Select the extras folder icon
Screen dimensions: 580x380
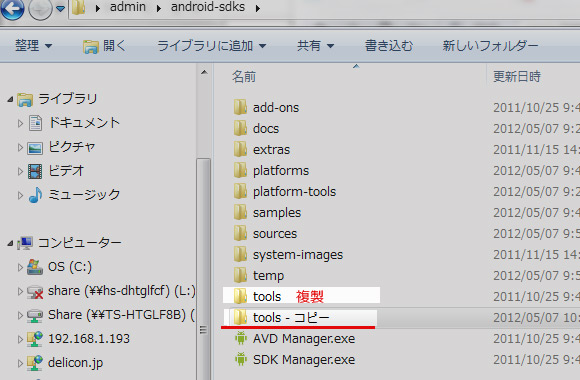(x=240, y=149)
